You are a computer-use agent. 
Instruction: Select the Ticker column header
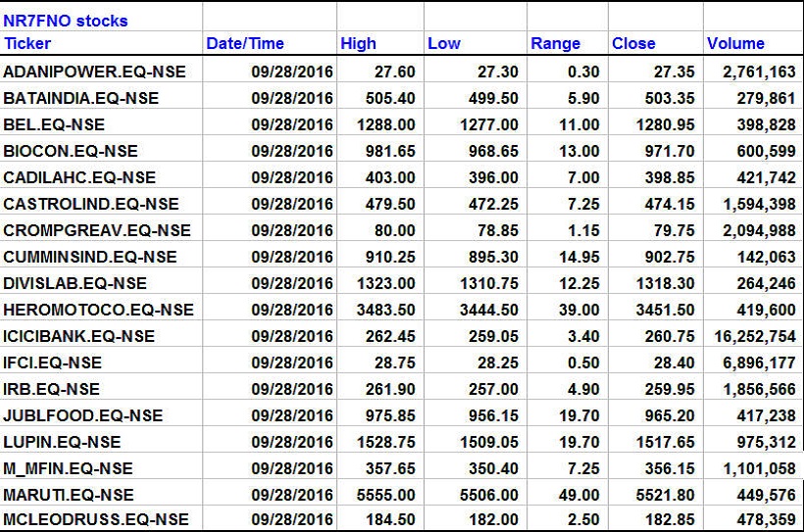[27, 44]
